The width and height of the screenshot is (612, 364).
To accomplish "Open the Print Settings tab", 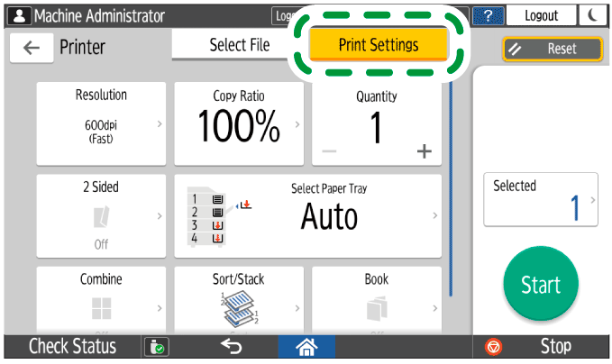I will click(x=378, y=45).
